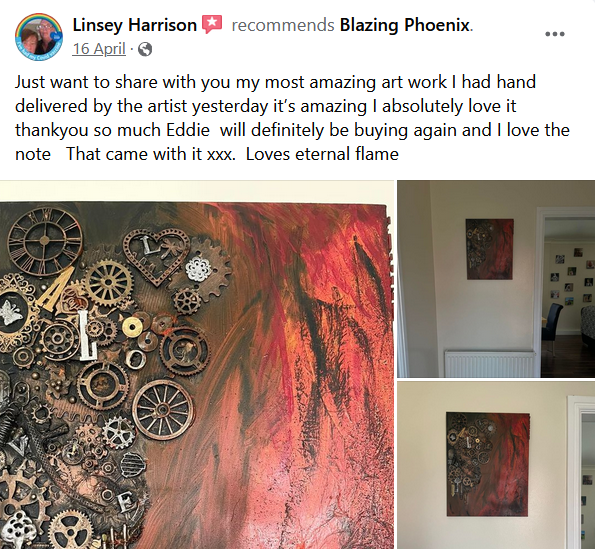Screen dimensions: 595x549
Task: Click Linsey Harrison's profile picture
Action: [x=39, y=37]
